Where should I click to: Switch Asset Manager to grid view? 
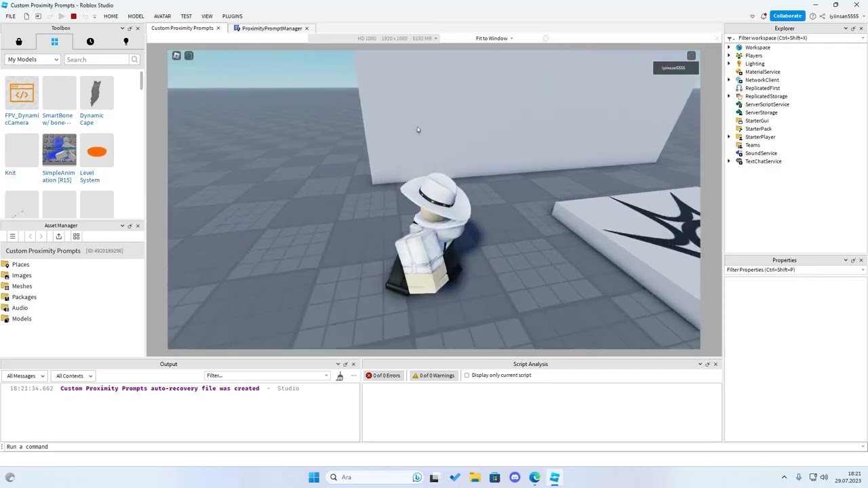click(x=76, y=237)
